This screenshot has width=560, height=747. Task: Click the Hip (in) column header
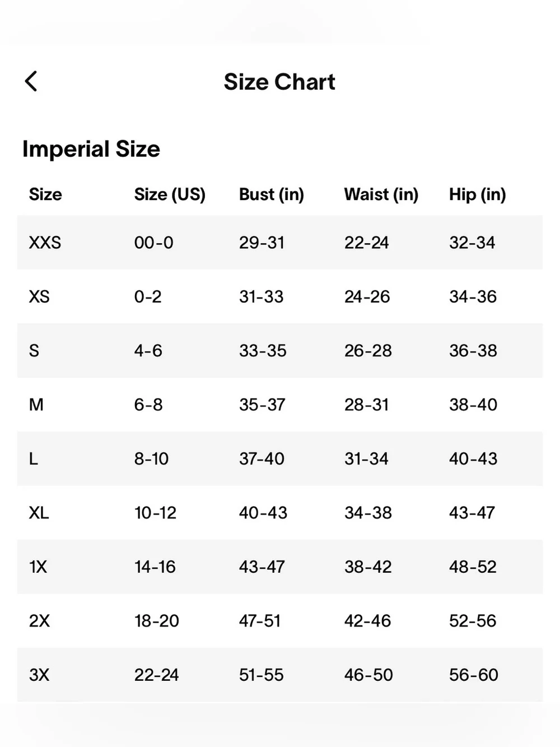[x=478, y=194]
